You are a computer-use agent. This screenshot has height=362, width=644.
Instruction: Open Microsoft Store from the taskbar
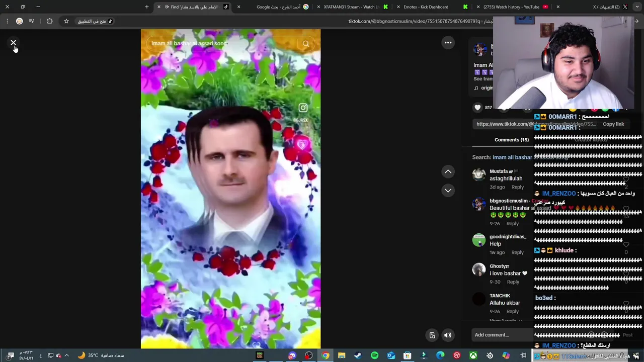407,355
